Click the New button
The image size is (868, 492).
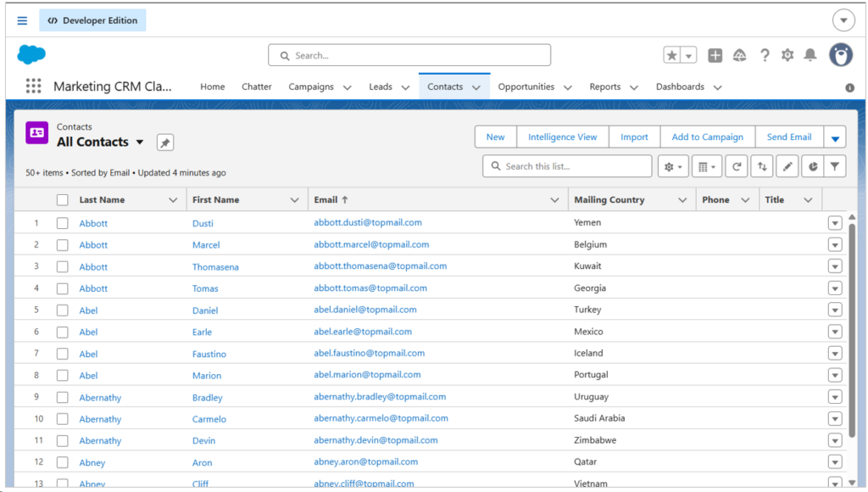[x=495, y=137]
